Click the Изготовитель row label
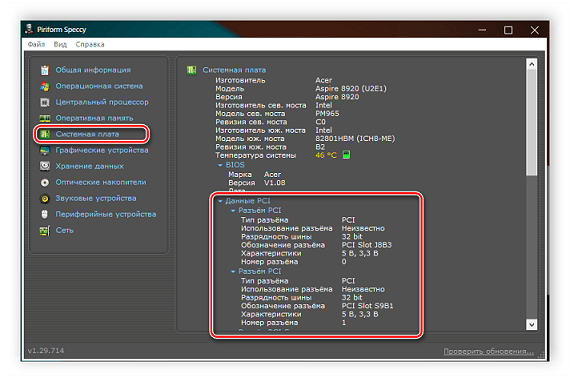This screenshot has height=382, width=570. [240, 80]
